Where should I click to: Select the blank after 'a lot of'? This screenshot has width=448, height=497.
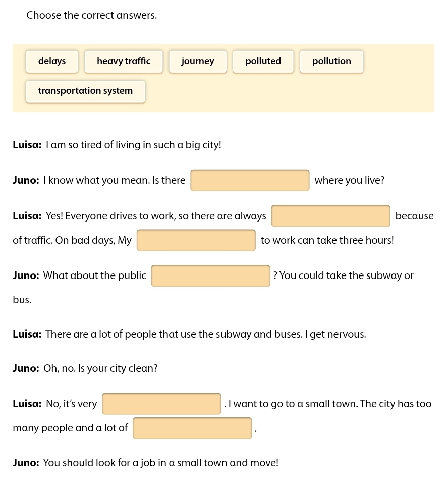[192, 428]
